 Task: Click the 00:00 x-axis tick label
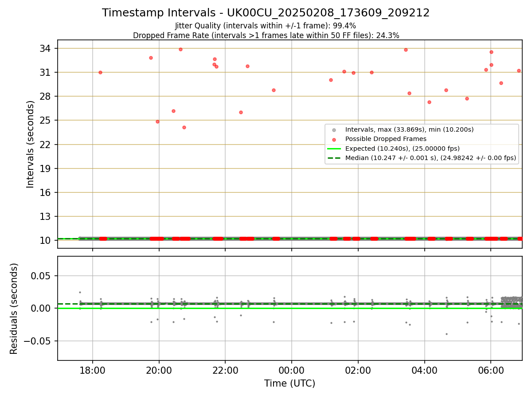click(291, 370)
